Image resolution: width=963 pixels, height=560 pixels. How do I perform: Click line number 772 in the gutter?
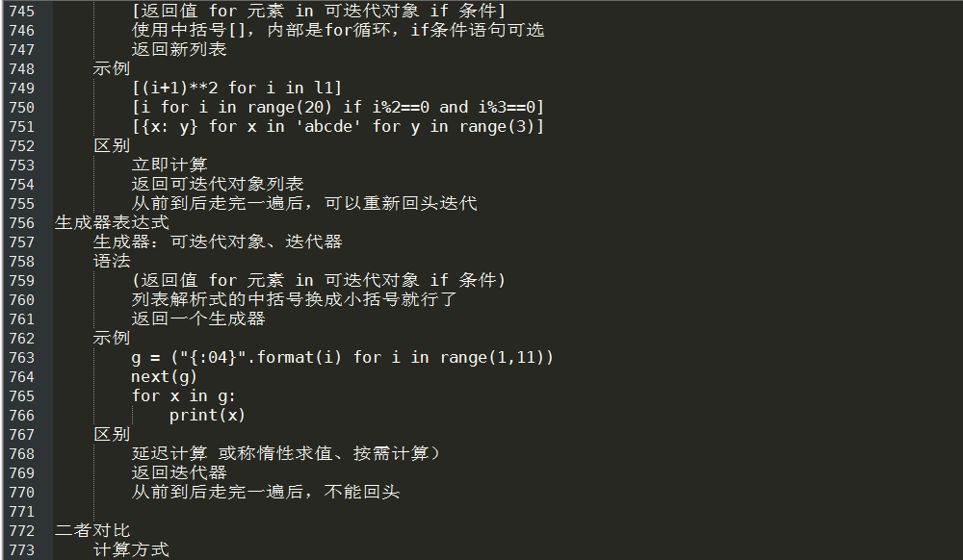pyautogui.click(x=22, y=531)
